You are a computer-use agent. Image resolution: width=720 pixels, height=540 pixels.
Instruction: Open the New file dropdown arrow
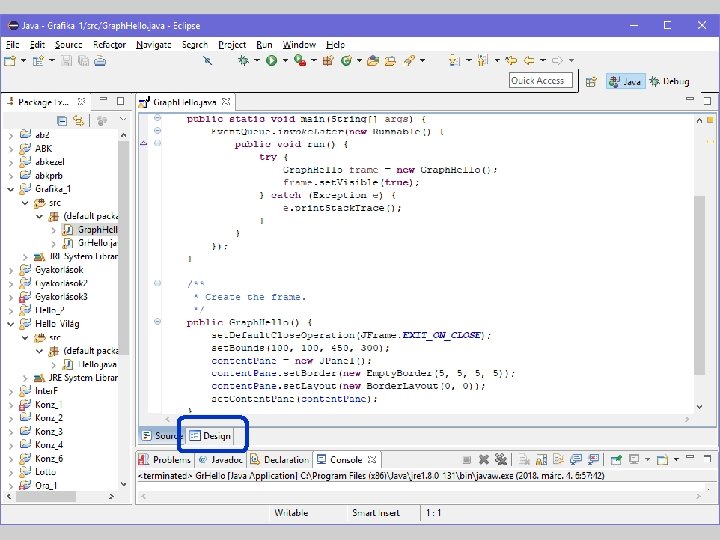(x=23, y=60)
